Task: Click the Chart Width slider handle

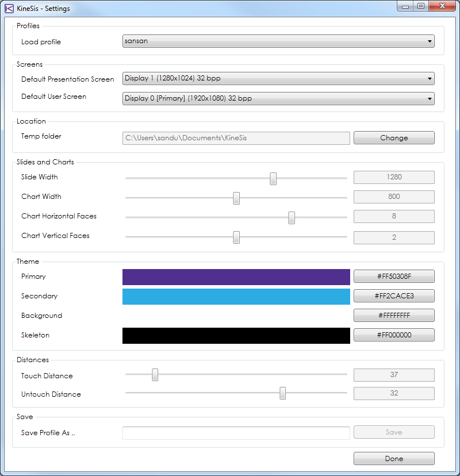Action: pyautogui.click(x=236, y=198)
